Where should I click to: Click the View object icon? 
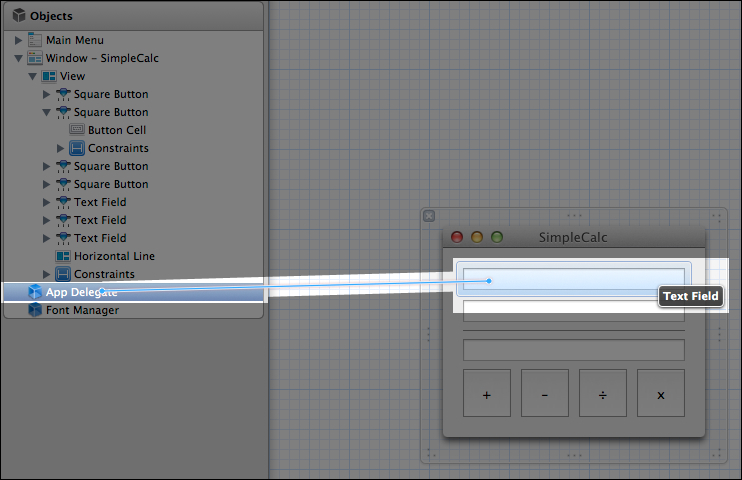point(49,76)
